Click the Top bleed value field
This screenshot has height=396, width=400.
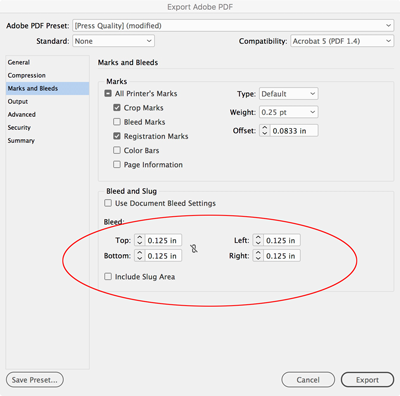[163, 240]
